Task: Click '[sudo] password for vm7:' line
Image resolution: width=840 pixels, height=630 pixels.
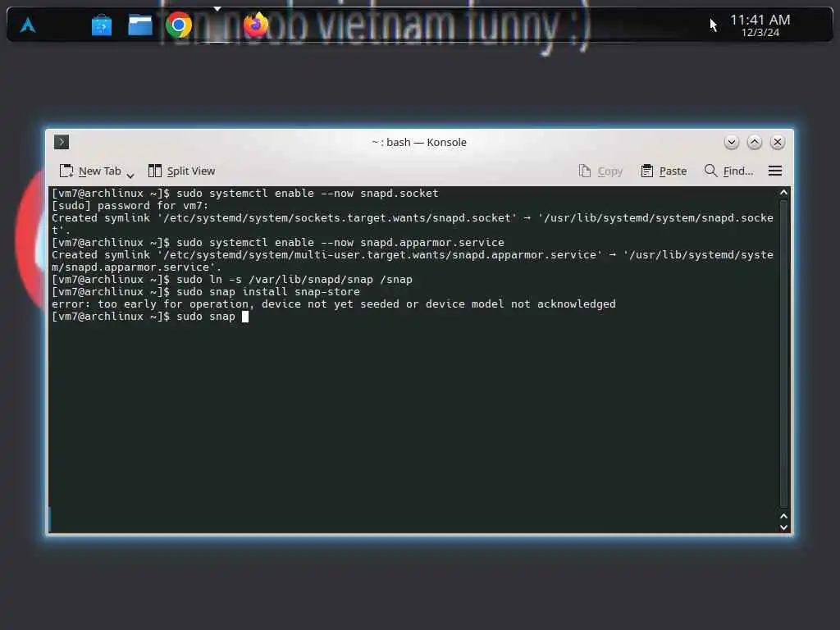Action: [x=130, y=206]
